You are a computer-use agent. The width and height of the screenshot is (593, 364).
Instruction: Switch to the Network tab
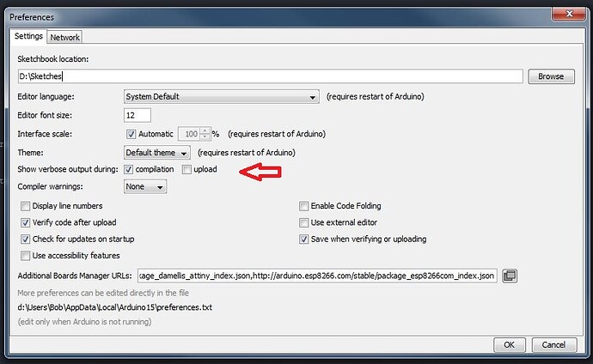(x=64, y=38)
